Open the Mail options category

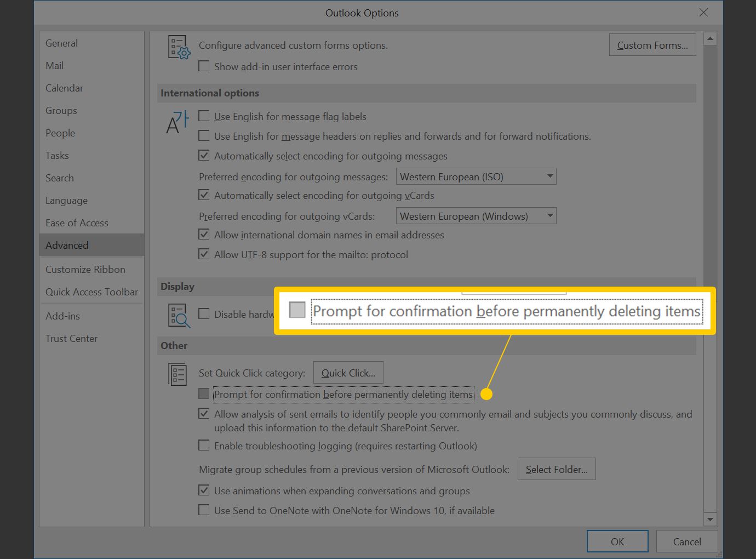pyautogui.click(x=91, y=65)
